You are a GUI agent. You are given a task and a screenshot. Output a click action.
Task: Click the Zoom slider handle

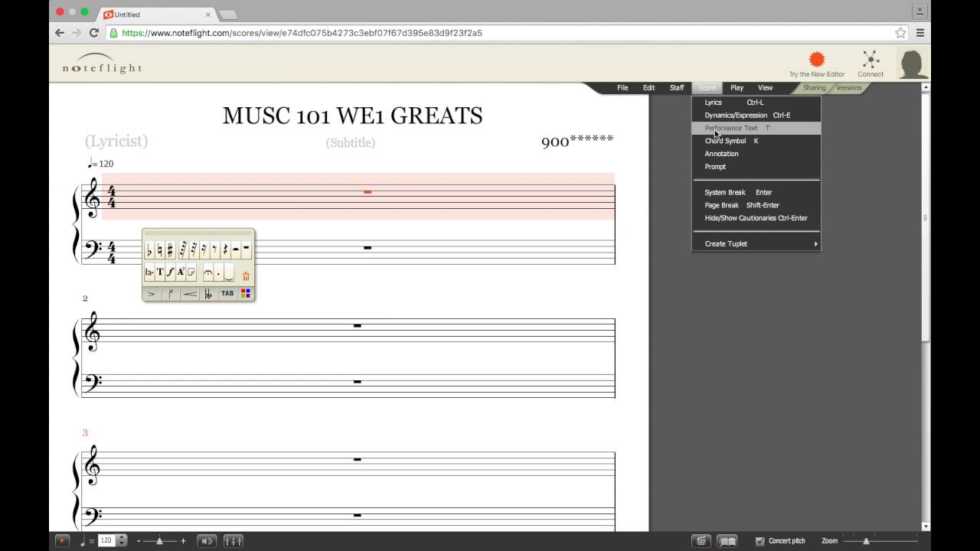pyautogui.click(x=866, y=541)
